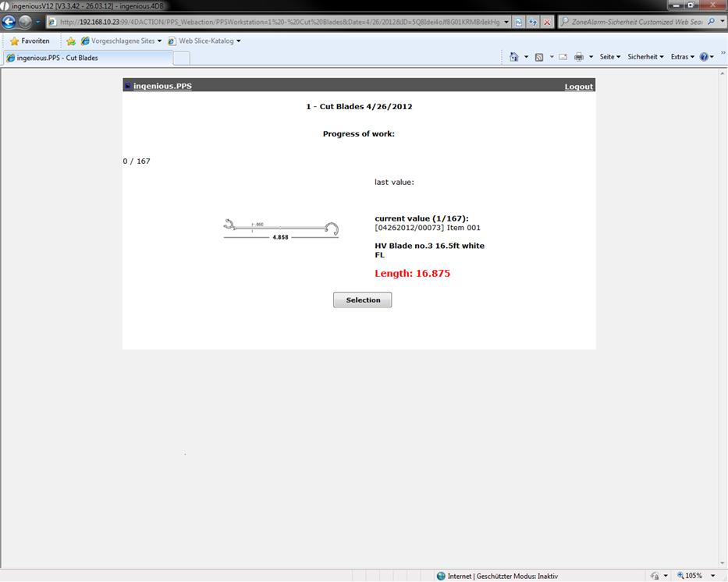Open the Extras menu
728x582 pixels.
point(682,57)
